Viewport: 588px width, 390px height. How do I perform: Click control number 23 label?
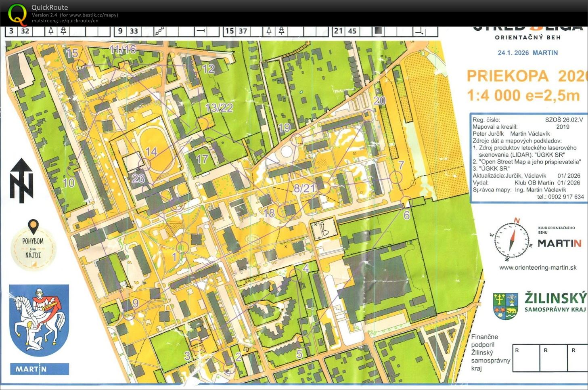point(138,178)
